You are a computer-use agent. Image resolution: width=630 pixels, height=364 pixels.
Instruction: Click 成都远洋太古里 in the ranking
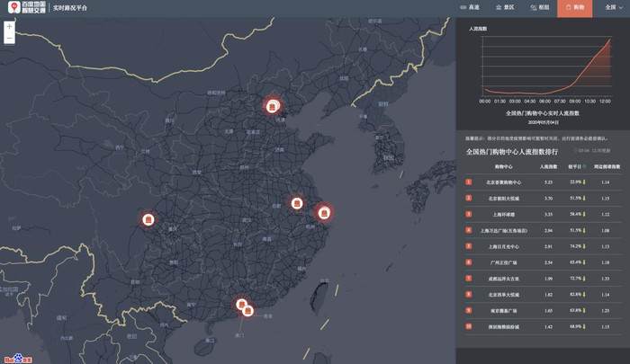[504, 279]
